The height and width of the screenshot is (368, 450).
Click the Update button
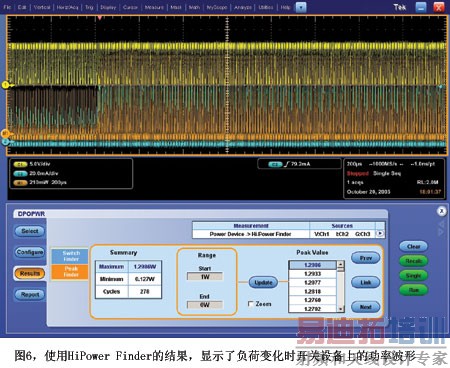(263, 283)
